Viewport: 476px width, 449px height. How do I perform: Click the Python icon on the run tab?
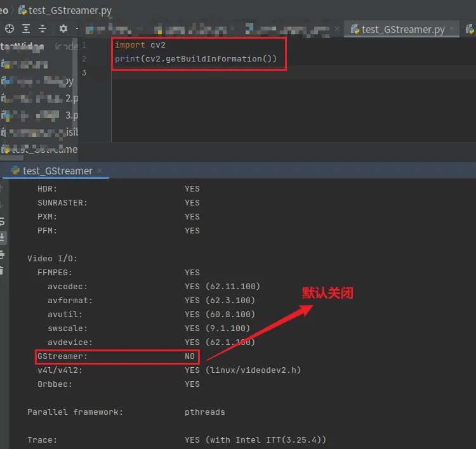coord(15,171)
